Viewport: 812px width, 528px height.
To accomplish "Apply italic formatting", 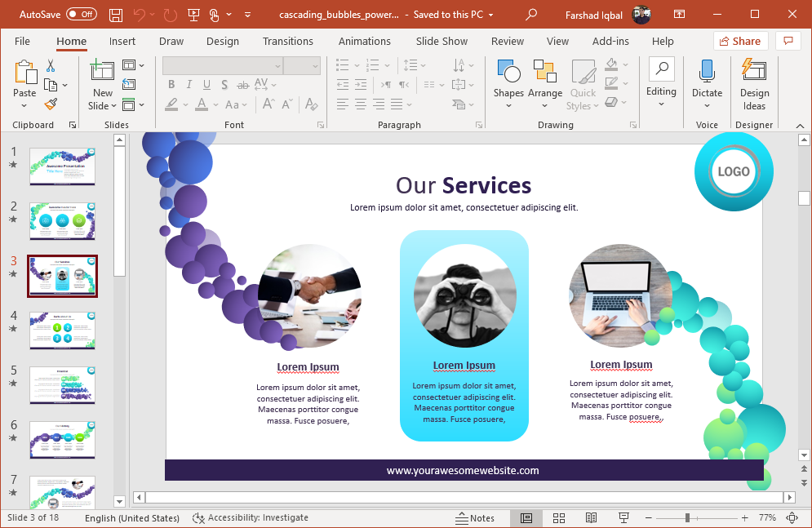I will point(189,84).
